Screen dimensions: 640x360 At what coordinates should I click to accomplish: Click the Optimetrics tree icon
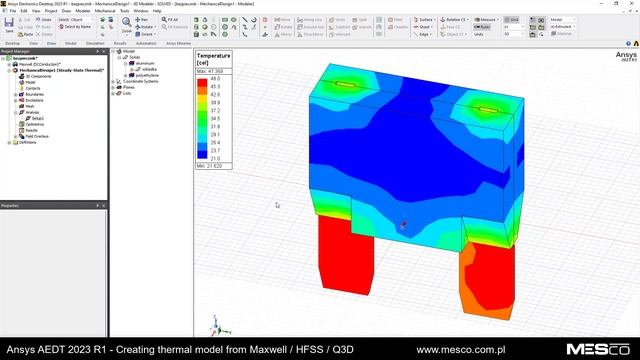(x=22, y=124)
